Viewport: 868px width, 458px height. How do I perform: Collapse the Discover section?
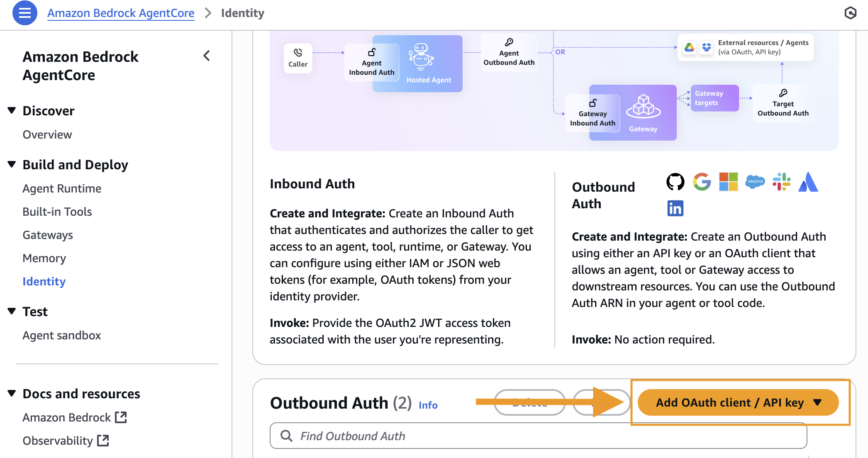(12, 111)
